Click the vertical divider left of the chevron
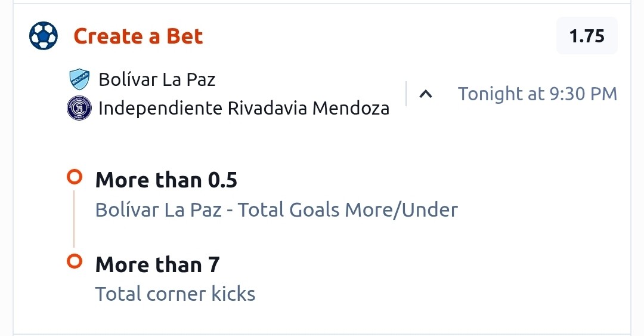Image resolution: width=644 pixels, height=336 pixels. 406,94
